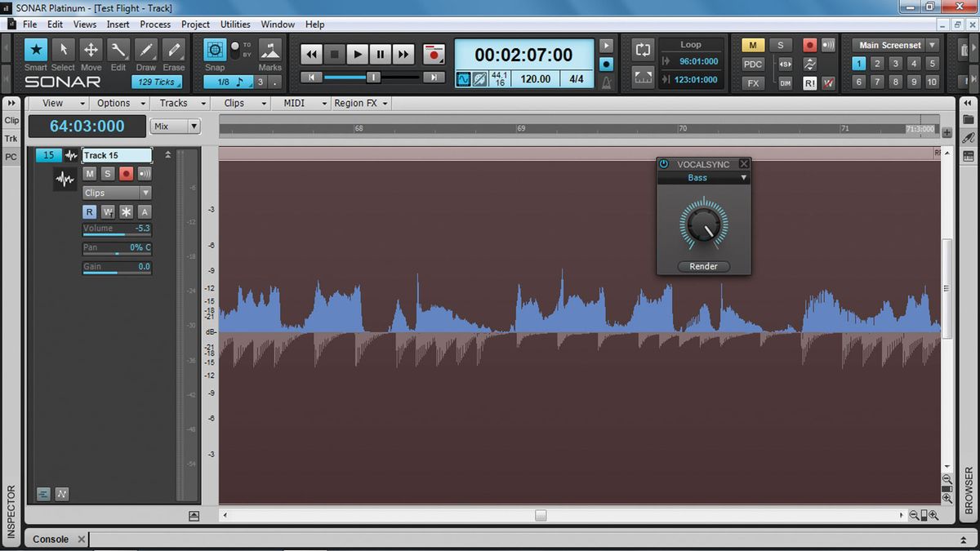Activate the Move tool
The width and height of the screenshot is (980, 551).
(x=91, y=51)
